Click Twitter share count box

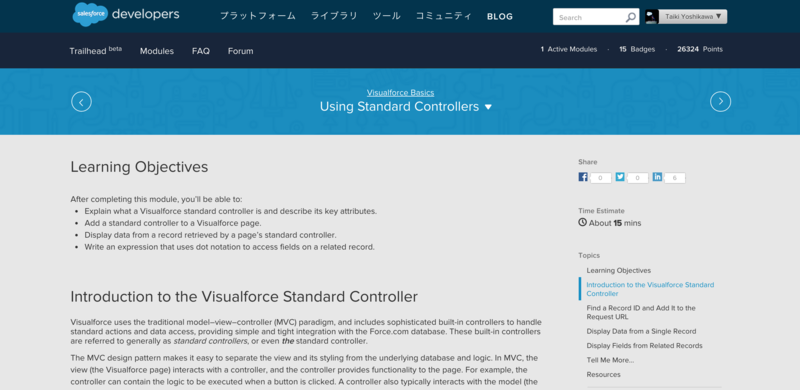click(638, 178)
